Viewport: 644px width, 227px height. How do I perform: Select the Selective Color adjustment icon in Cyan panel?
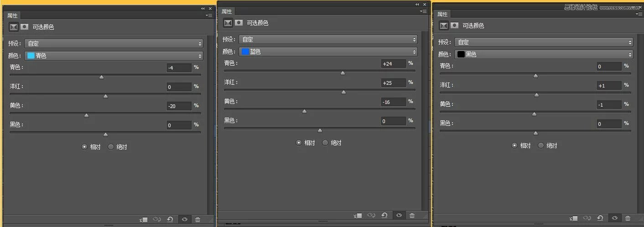(x=14, y=27)
